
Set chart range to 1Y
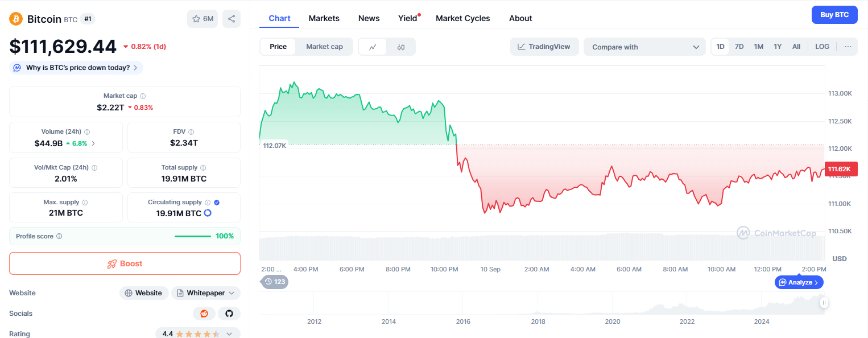[x=778, y=47]
